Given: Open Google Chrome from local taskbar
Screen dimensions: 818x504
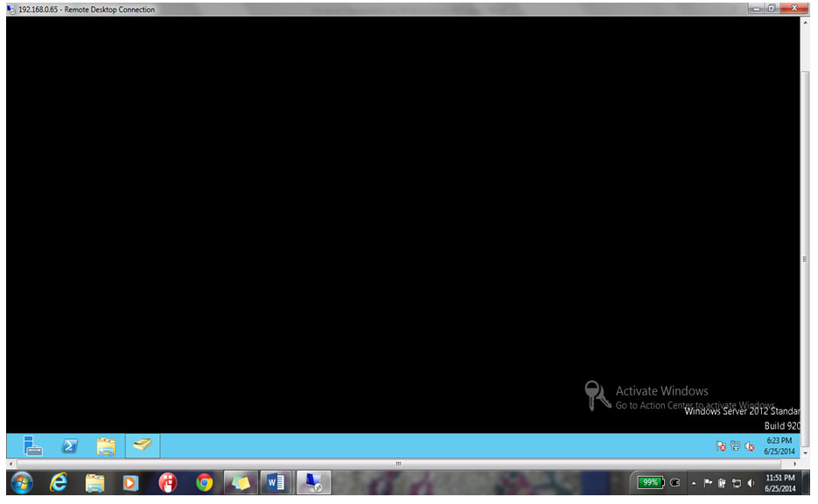Looking at the screenshot, I should pyautogui.click(x=205, y=482).
